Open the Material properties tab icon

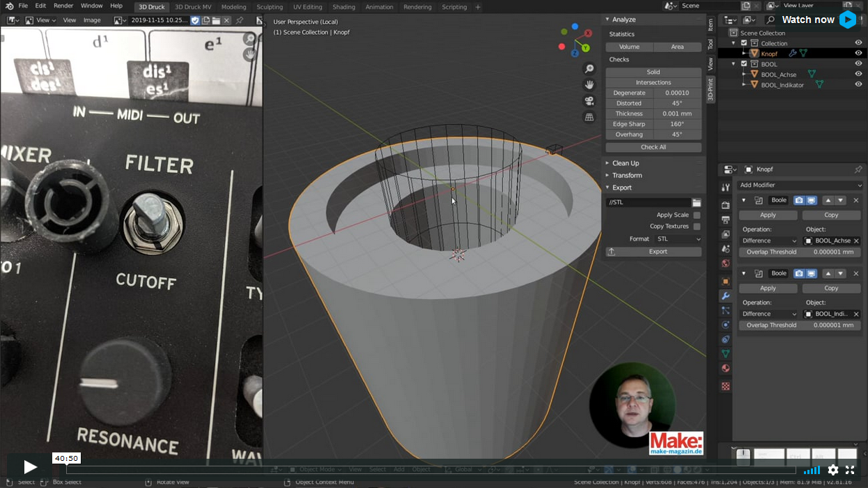[x=726, y=368]
